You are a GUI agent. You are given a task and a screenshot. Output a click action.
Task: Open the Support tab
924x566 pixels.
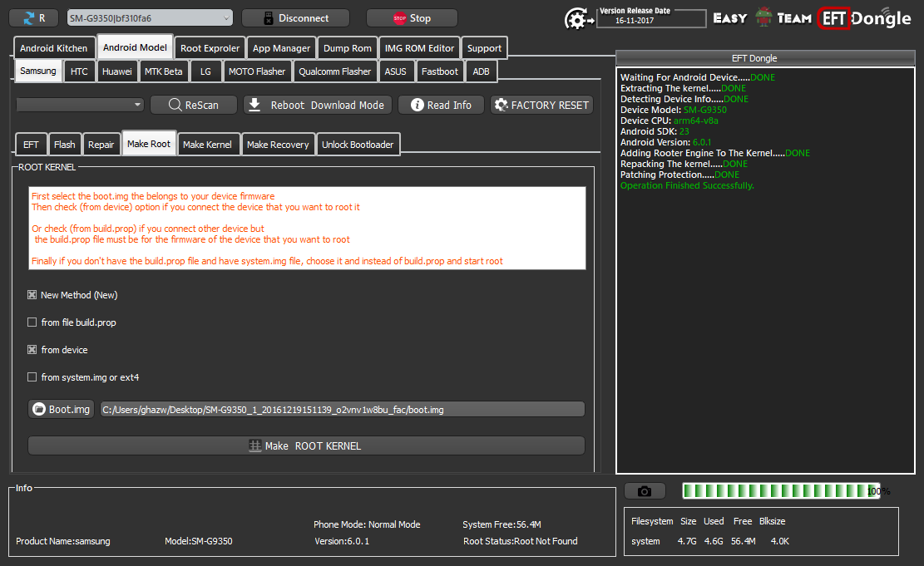[x=484, y=48]
